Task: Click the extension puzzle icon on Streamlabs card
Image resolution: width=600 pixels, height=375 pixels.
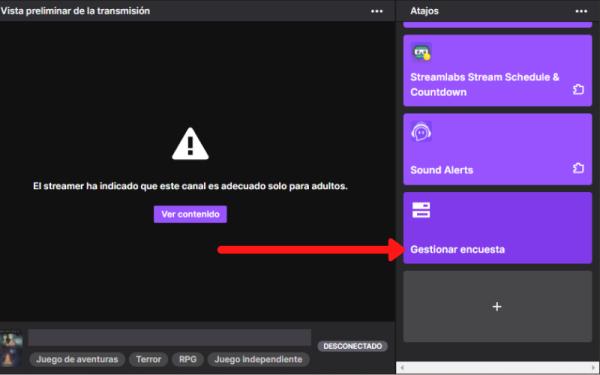Action: point(578,90)
